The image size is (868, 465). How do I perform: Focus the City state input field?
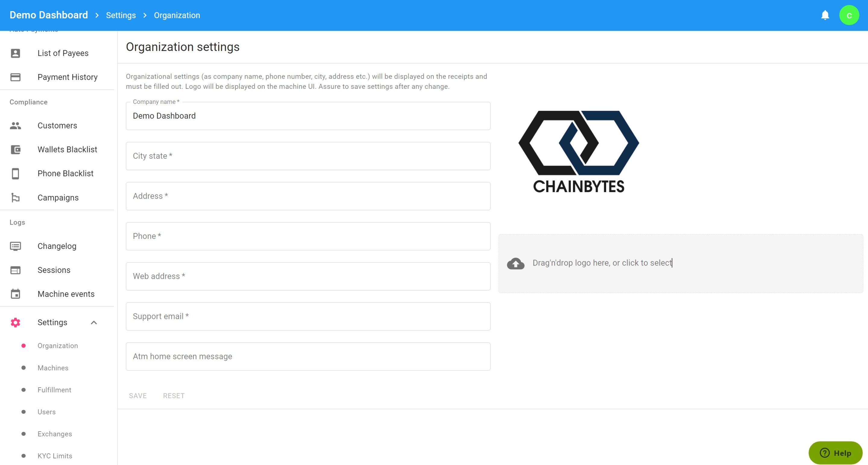pos(308,156)
